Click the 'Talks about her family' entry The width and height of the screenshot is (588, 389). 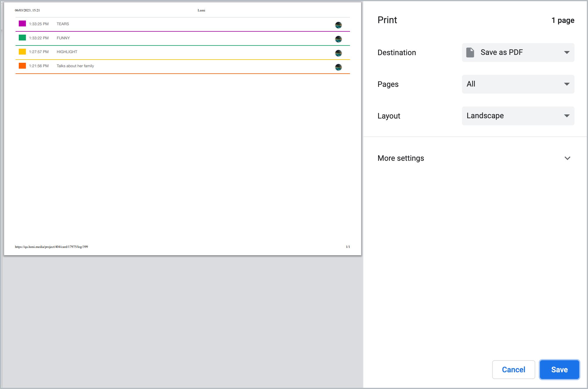pyautogui.click(x=75, y=66)
